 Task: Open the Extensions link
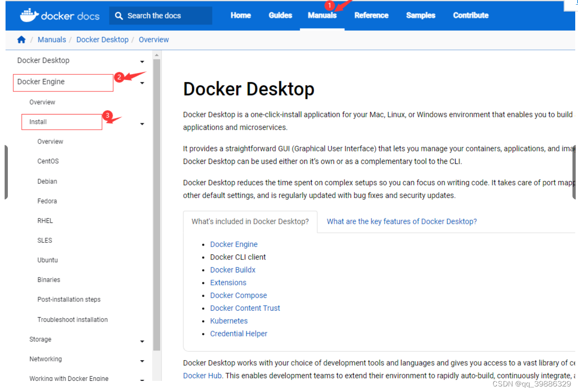(x=228, y=283)
